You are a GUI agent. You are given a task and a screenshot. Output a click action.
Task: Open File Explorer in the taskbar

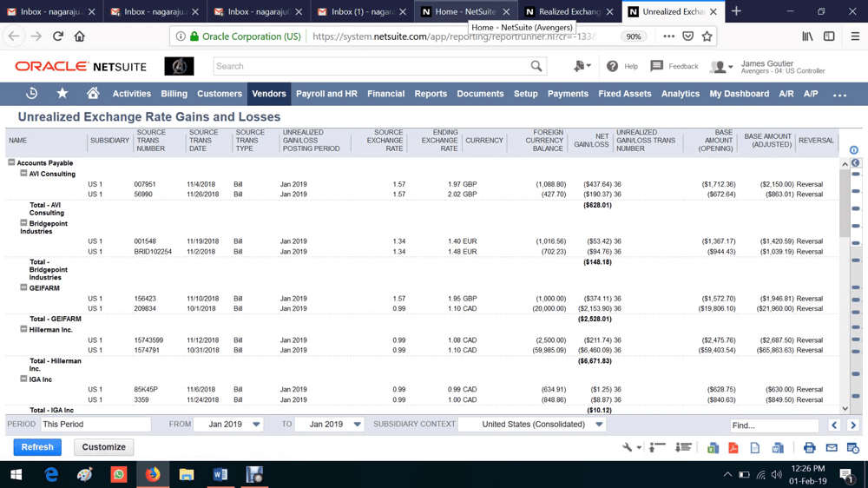click(x=187, y=475)
